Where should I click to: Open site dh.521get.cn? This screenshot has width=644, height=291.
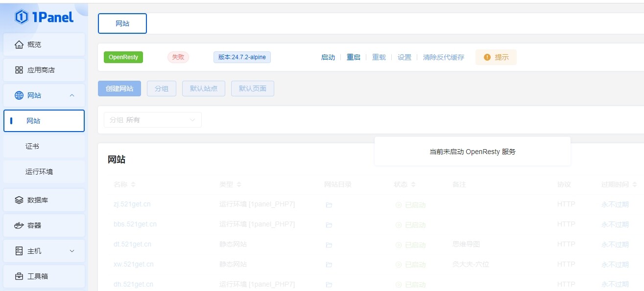133,284
